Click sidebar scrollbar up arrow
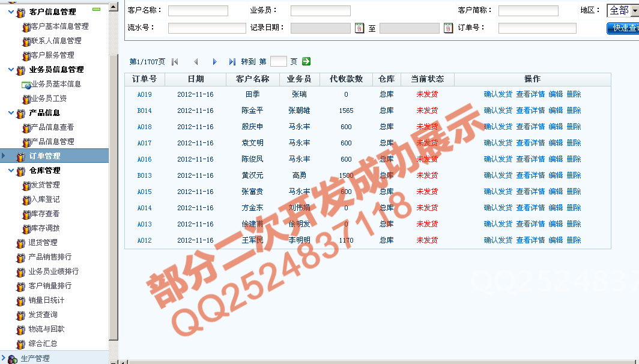This screenshot has width=639, height=364. (114, 7)
